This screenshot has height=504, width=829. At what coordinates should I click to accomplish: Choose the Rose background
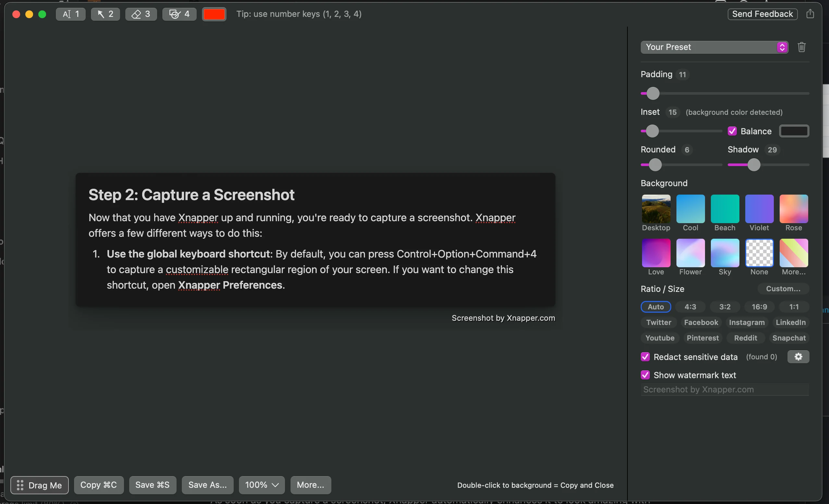pos(794,209)
